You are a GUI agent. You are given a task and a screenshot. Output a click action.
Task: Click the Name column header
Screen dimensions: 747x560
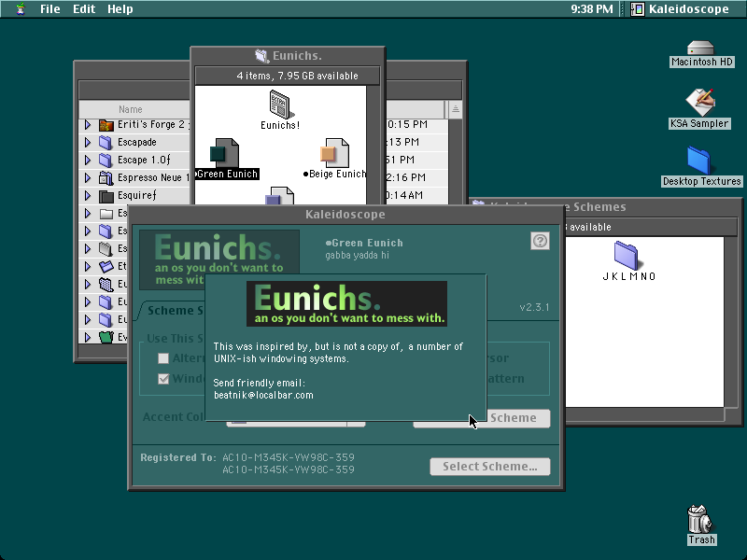131,109
